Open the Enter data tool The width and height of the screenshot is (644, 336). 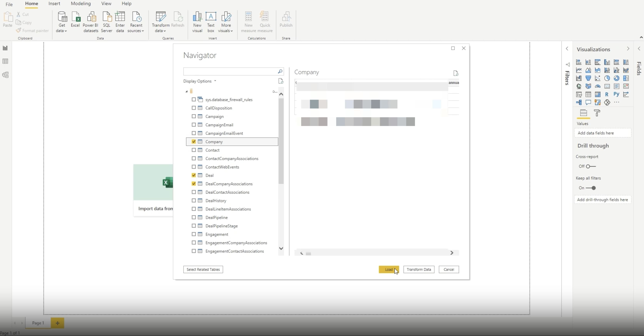pos(120,22)
